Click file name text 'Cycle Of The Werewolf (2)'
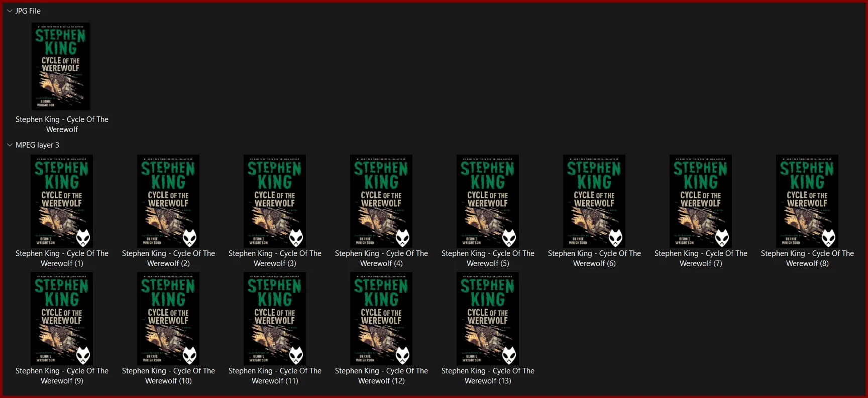Viewport: 868px width, 398px height. pos(168,258)
